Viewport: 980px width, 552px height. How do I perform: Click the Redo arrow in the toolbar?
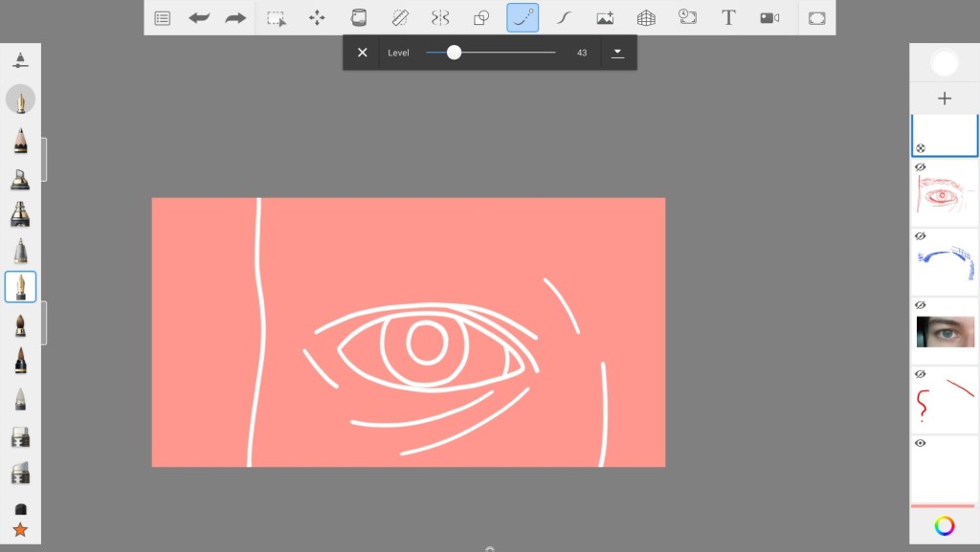pos(235,17)
